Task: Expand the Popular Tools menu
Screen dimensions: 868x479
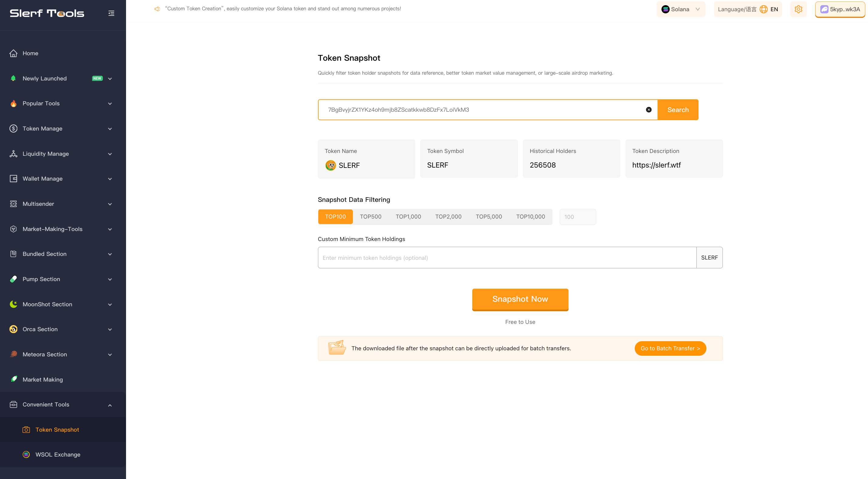Action: [x=41, y=104]
